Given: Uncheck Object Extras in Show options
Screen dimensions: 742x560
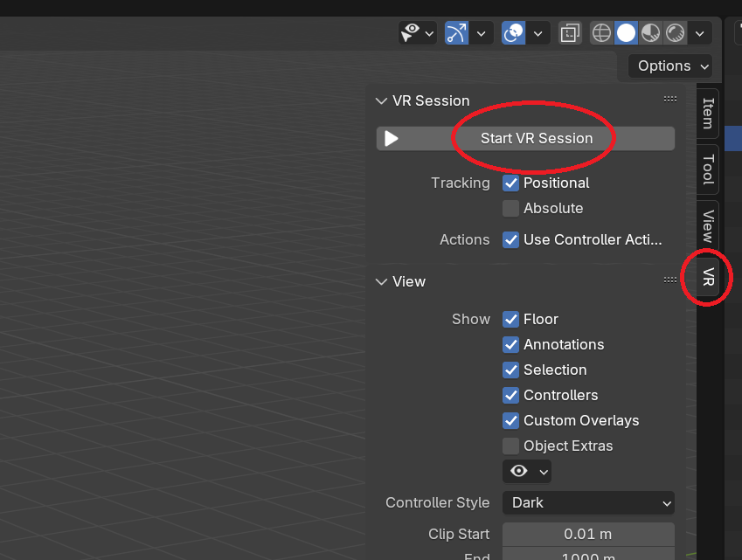Looking at the screenshot, I should pyautogui.click(x=510, y=446).
